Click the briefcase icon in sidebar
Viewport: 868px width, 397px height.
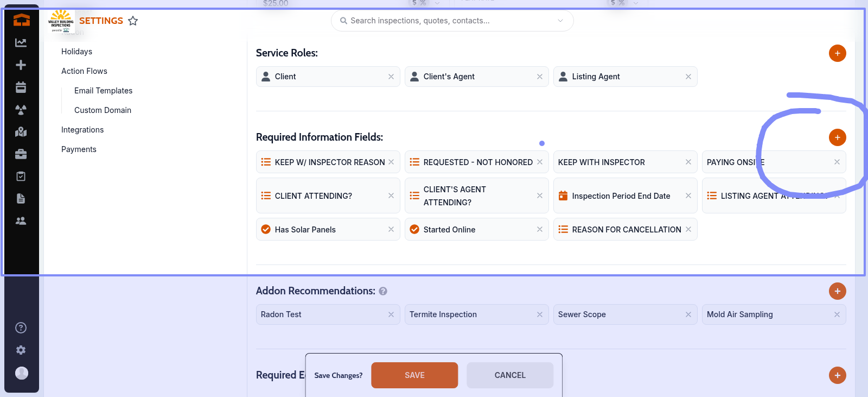(21, 154)
